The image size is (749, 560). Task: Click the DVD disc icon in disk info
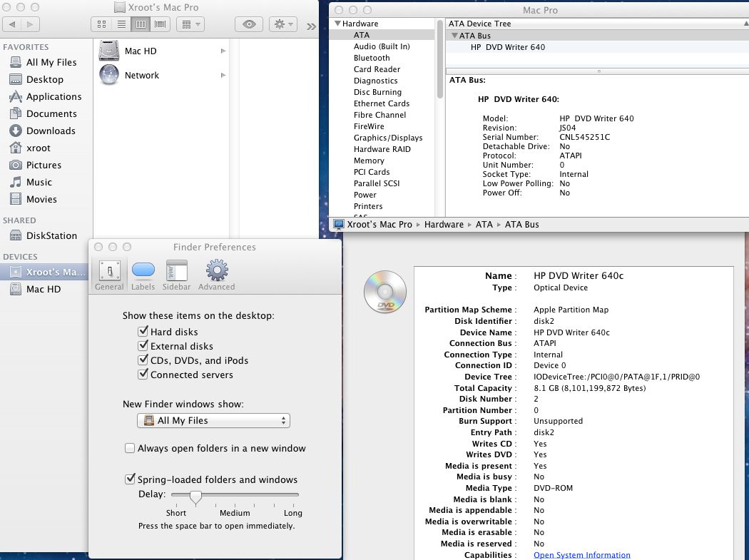point(385,292)
